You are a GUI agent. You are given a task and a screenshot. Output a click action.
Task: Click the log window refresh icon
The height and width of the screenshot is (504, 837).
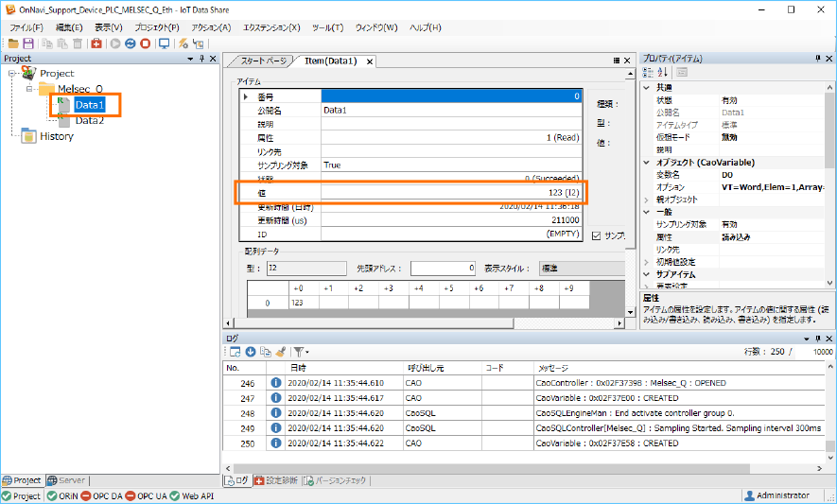(x=235, y=352)
